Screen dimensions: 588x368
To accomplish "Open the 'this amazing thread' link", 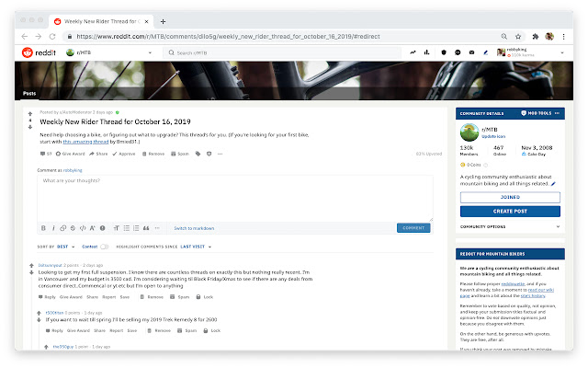I will point(85,142).
